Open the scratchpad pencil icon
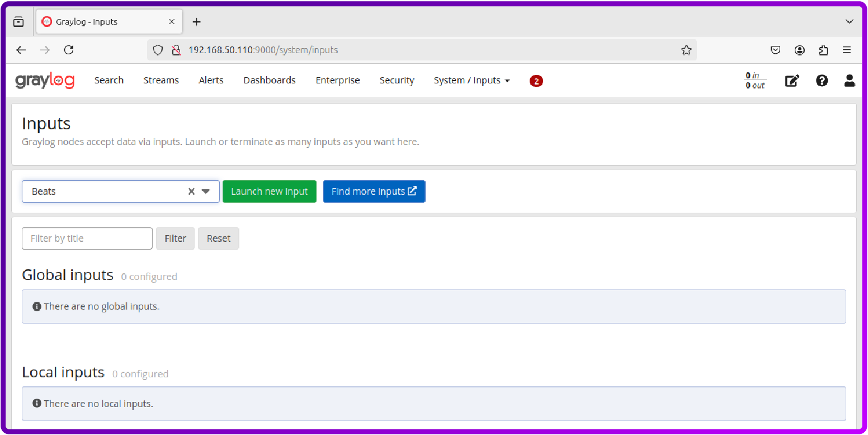The height and width of the screenshot is (435, 868). click(792, 81)
